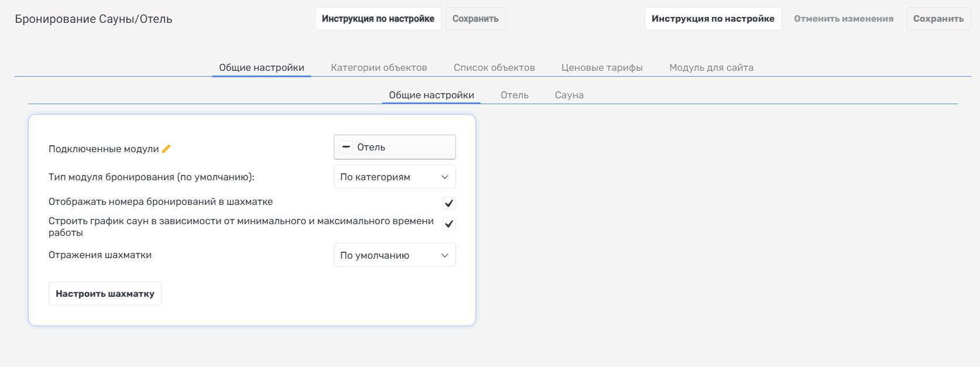Click the minus icon in Отель module box
Screen dimensions: 980x367
347,147
